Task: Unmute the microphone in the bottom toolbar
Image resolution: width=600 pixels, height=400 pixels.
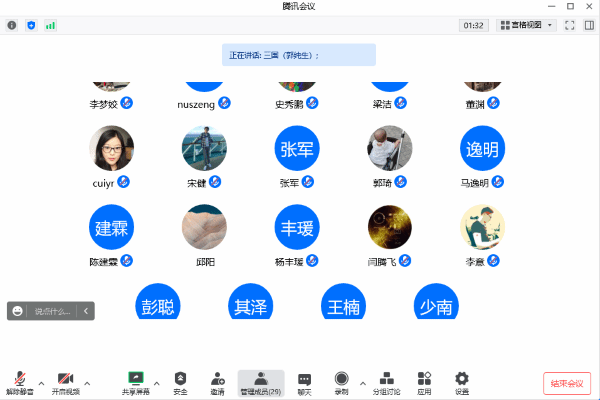Action: 20,381
